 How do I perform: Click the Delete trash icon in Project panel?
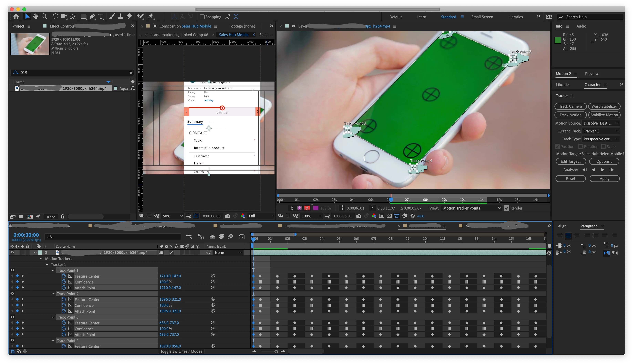[63, 217]
